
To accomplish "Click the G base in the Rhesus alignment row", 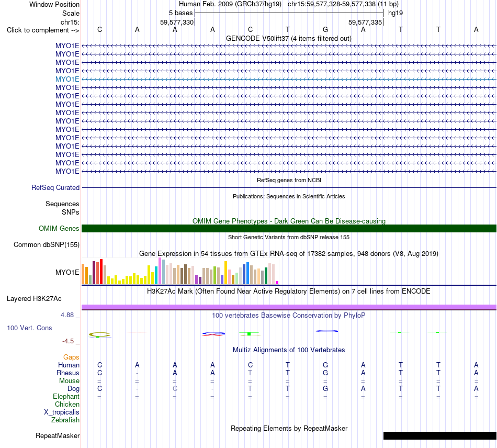I will coord(325,373).
